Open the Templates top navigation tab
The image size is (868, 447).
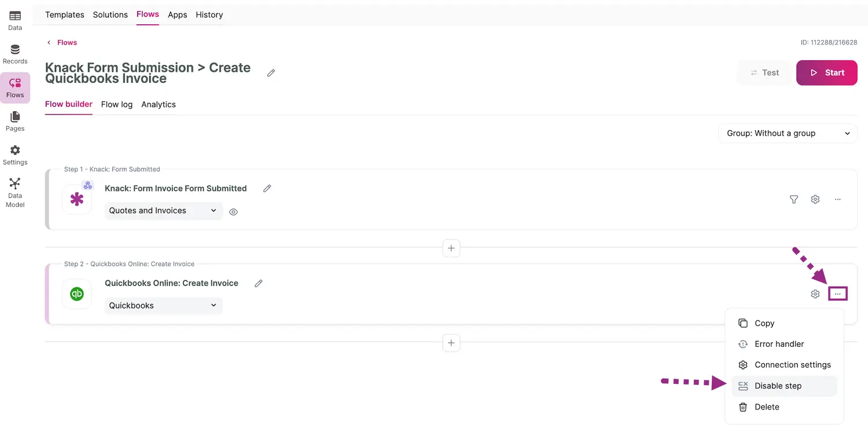point(65,15)
